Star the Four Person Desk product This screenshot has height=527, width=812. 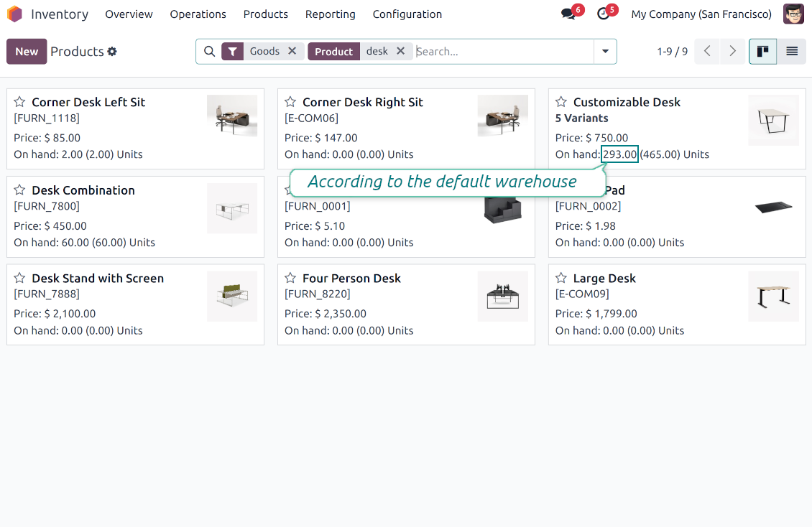(x=290, y=278)
